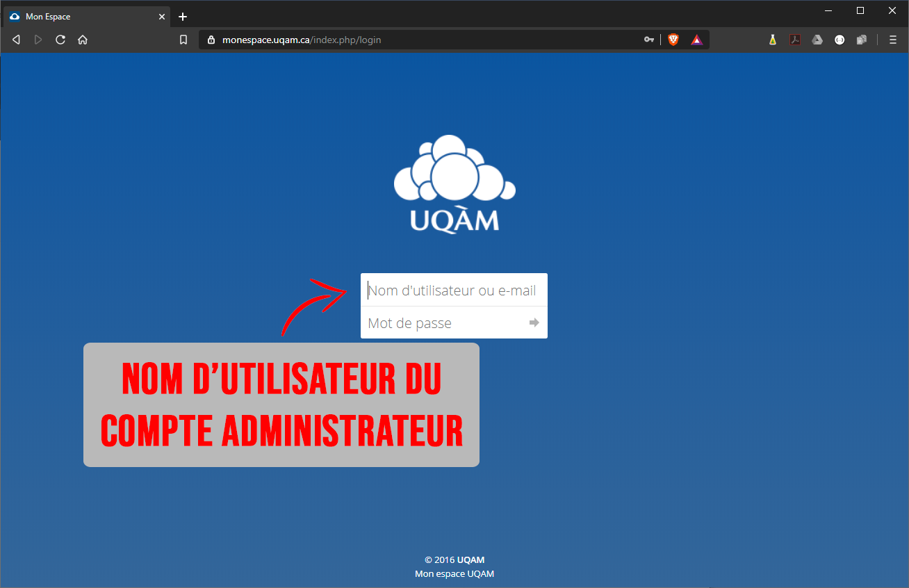Open the browser hamburger menu
909x588 pixels.
893,40
